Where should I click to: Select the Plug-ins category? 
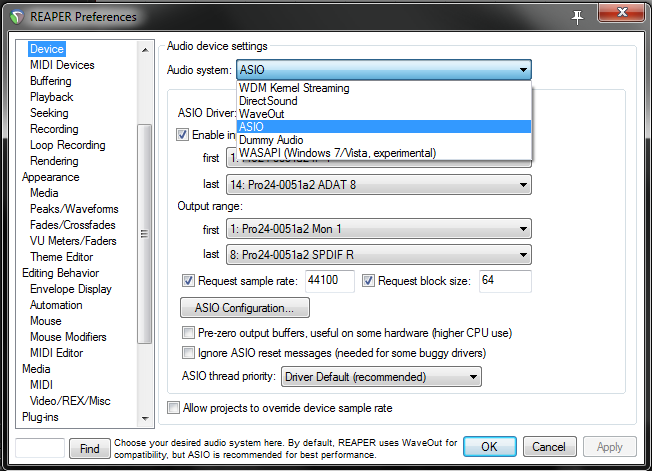[40, 417]
